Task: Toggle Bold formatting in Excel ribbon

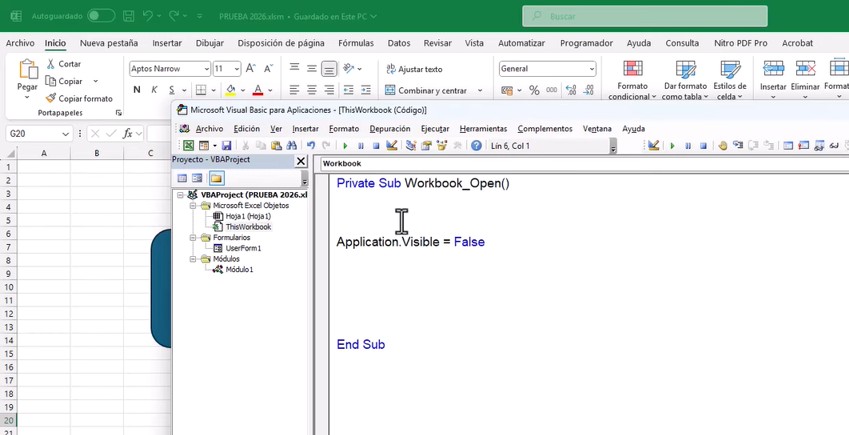Action: click(137, 90)
